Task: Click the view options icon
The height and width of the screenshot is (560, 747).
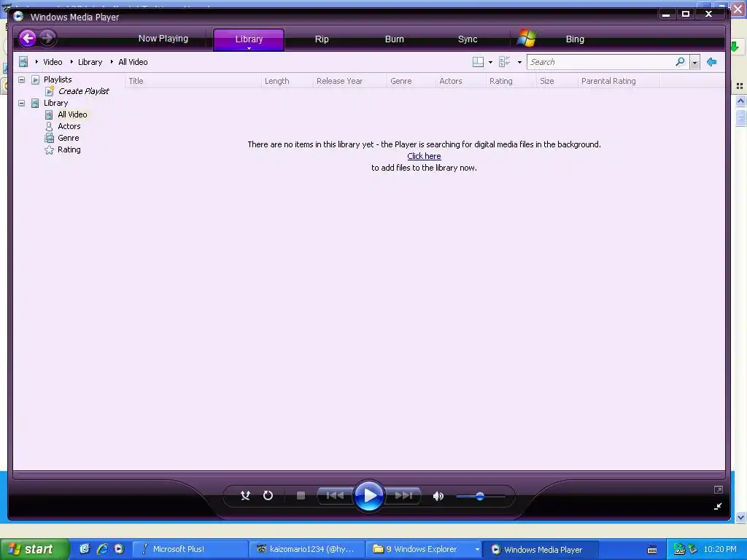Action: pos(505,62)
